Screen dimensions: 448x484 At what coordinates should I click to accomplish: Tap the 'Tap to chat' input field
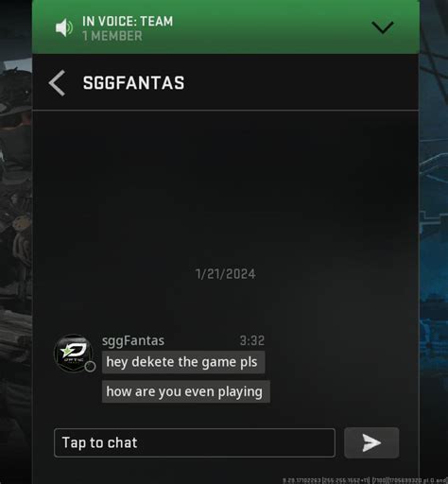click(195, 442)
